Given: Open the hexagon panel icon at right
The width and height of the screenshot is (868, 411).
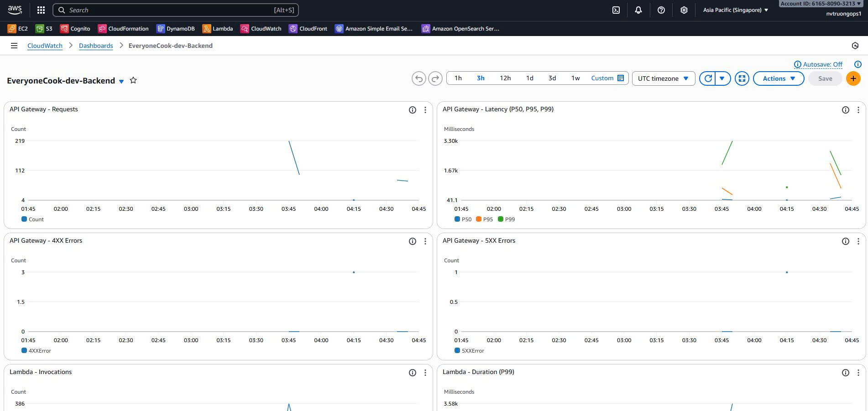Looking at the screenshot, I should point(855,46).
